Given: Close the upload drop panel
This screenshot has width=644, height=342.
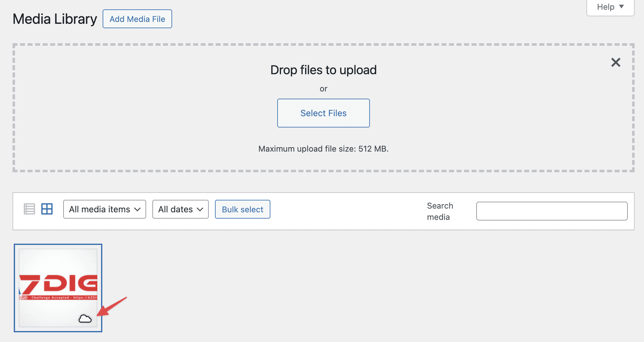Looking at the screenshot, I should 616,62.
